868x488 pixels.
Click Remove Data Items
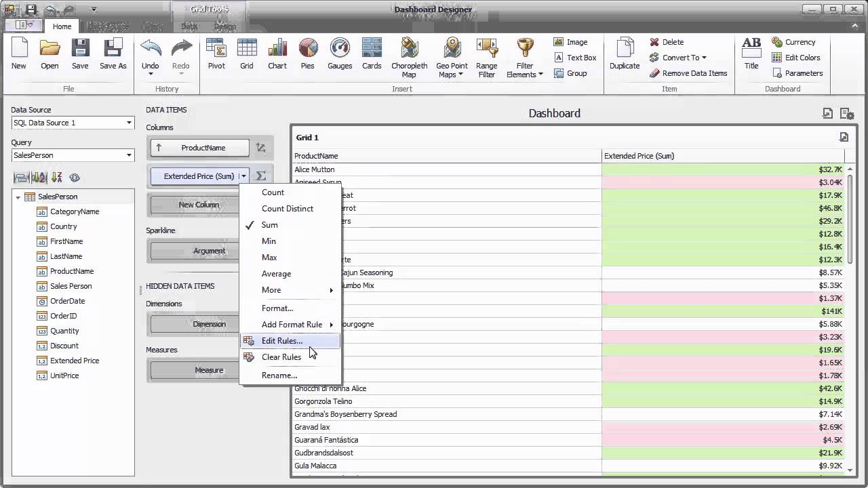point(688,73)
